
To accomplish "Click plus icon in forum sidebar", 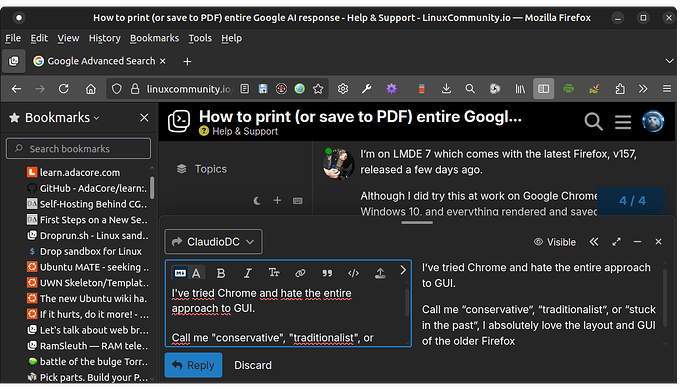I will coord(277,201).
